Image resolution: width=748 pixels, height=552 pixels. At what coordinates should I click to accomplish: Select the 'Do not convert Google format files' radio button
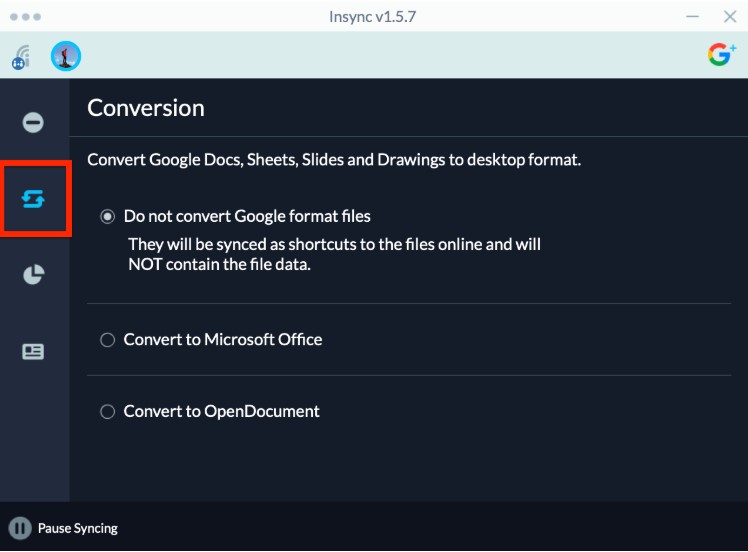(108, 216)
